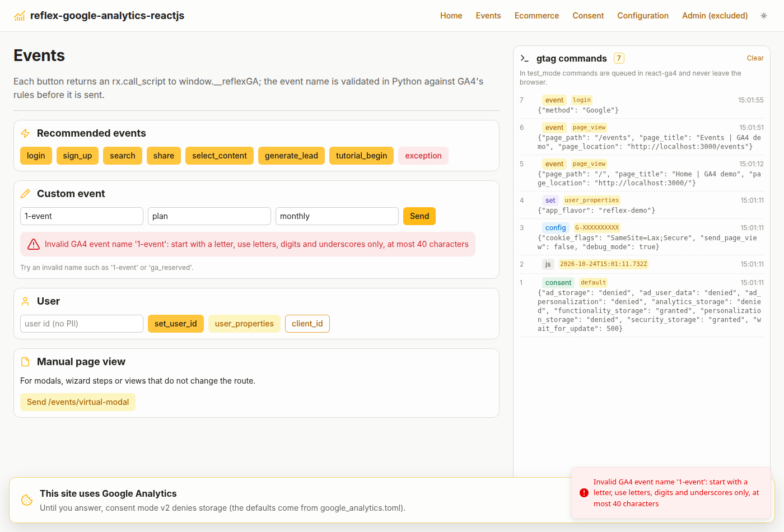Send the /events/virtual-modal page view
784x532 pixels.
click(x=78, y=402)
